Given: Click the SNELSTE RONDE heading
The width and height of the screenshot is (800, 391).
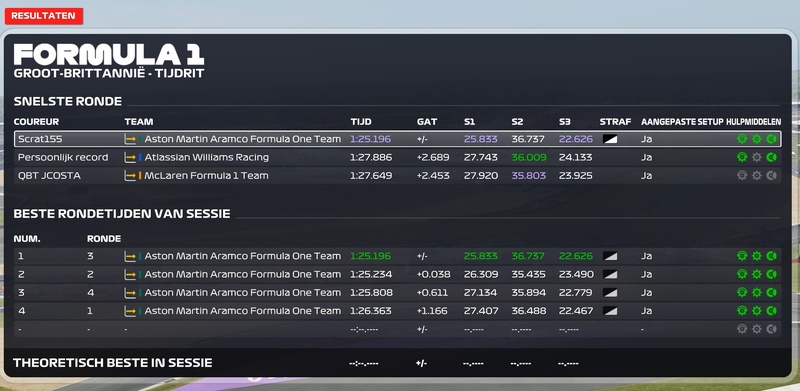Looking at the screenshot, I should pos(67,101).
